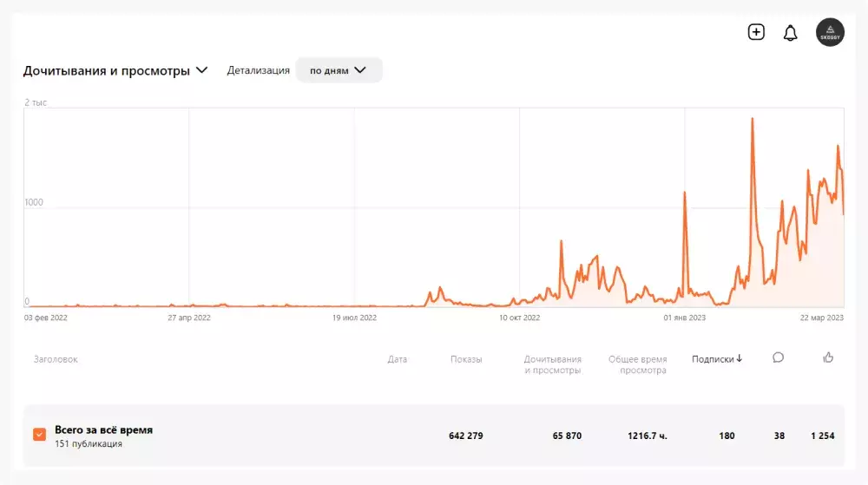
Task: Sort by Дочитывания и просмотры column header
Action: tap(553, 364)
